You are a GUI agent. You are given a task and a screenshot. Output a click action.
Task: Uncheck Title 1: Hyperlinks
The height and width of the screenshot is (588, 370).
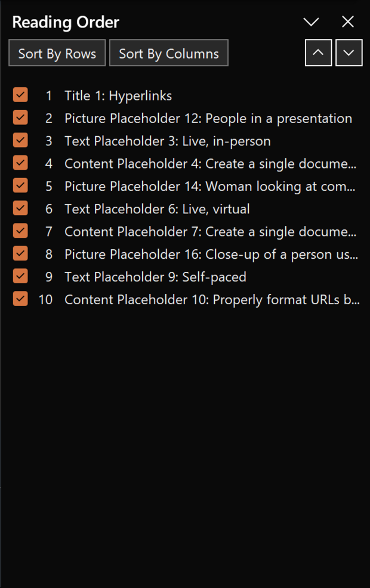click(x=20, y=95)
